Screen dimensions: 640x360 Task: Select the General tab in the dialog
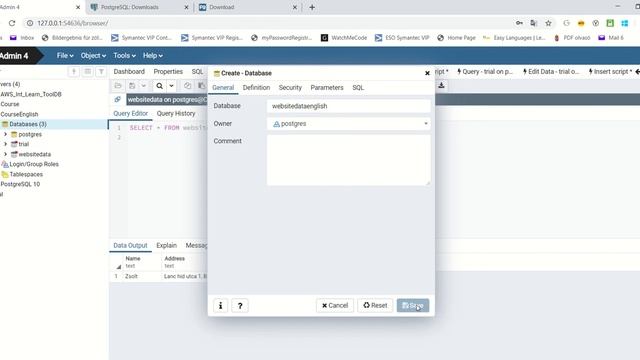(x=223, y=87)
